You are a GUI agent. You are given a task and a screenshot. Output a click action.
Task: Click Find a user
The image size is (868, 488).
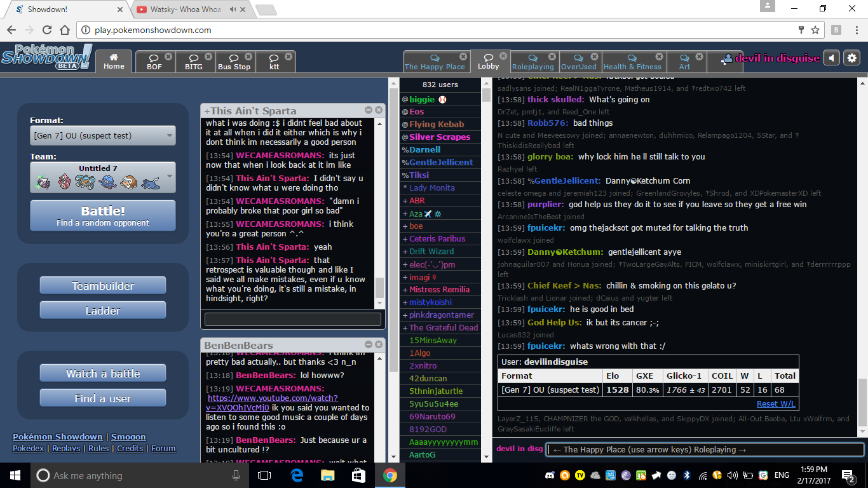[103, 398]
